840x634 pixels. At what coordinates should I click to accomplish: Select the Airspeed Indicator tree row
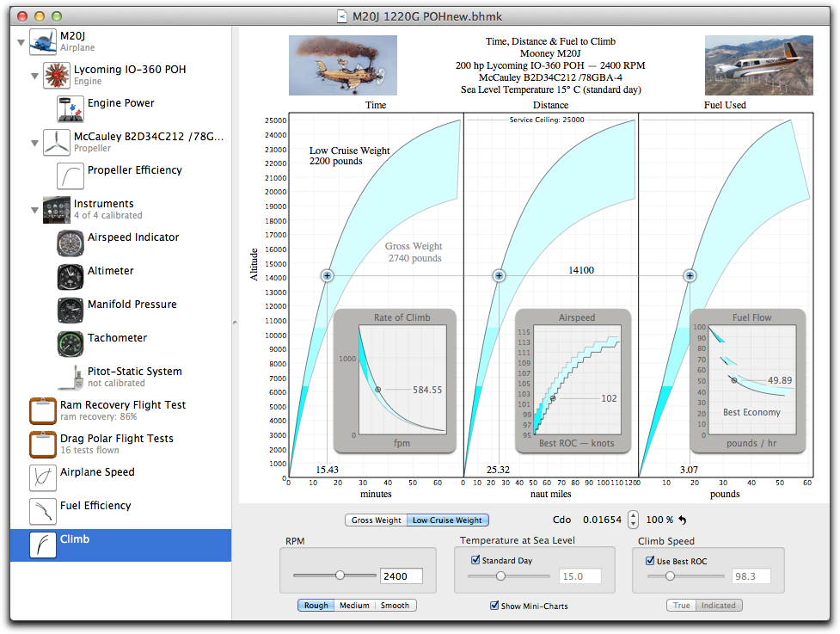(x=121, y=243)
